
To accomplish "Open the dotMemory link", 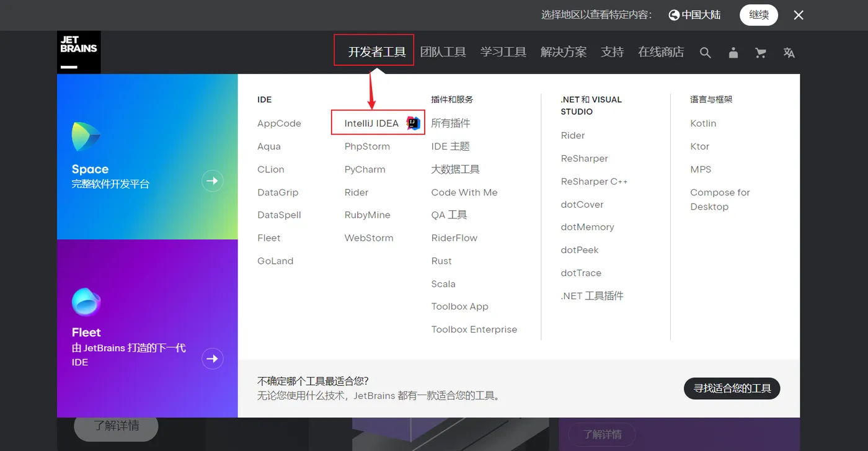I will coord(588,228).
